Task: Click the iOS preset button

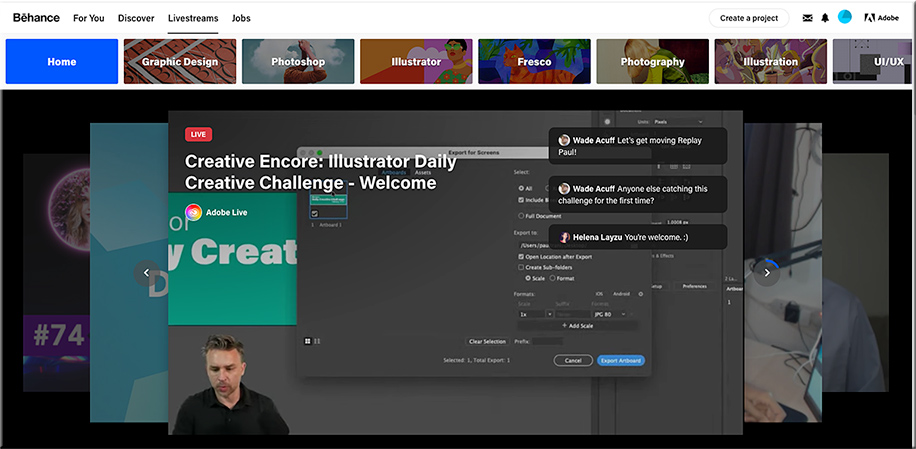Action: click(x=599, y=294)
